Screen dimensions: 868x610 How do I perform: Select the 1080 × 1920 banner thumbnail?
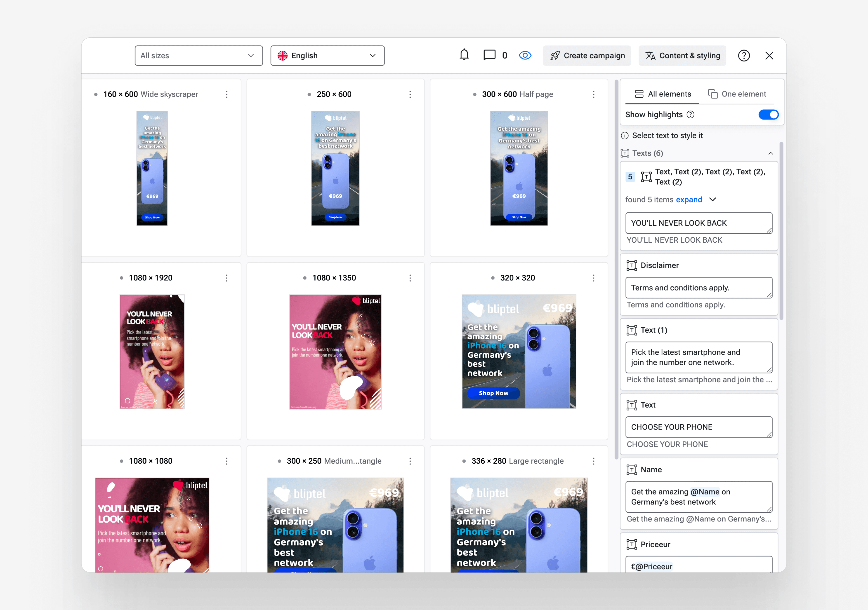(x=152, y=352)
